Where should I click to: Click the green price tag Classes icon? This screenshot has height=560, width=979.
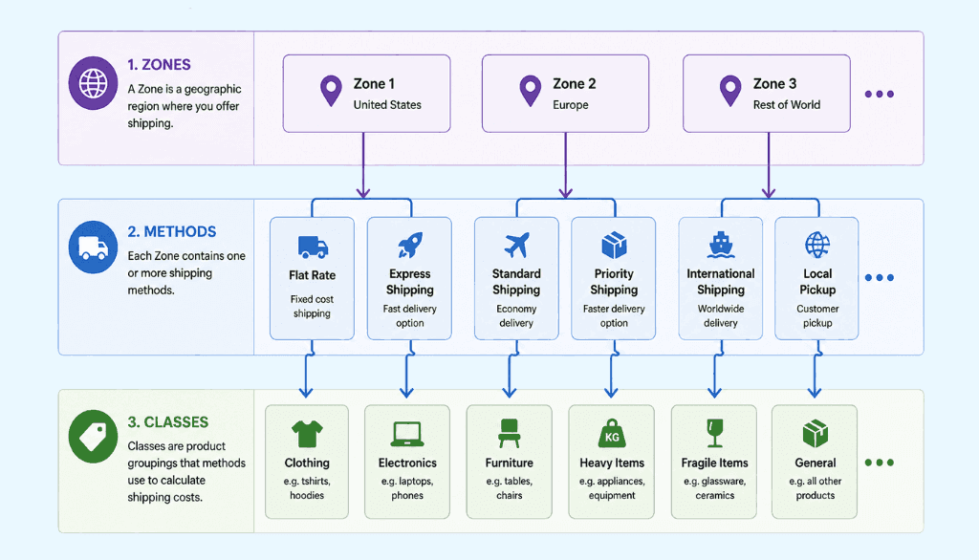pyautogui.click(x=93, y=437)
